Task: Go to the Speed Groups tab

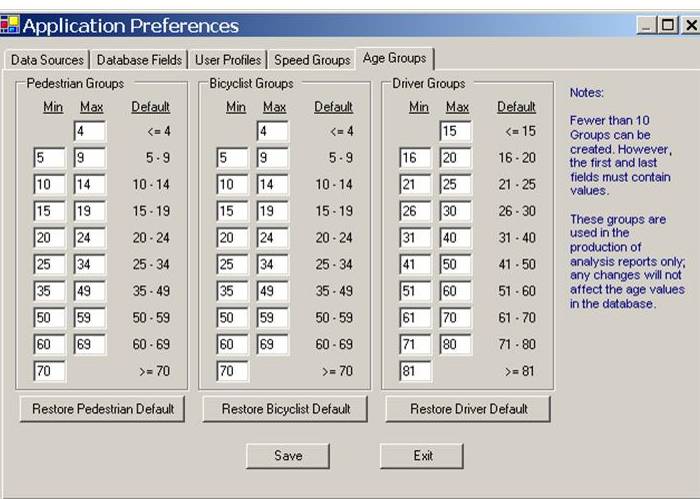Action: coord(312,60)
